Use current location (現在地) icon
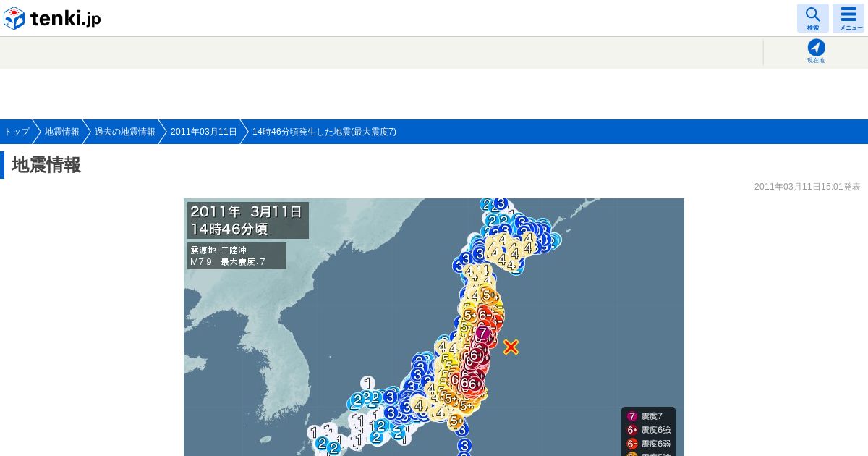The height and width of the screenshot is (456, 868). point(816,51)
